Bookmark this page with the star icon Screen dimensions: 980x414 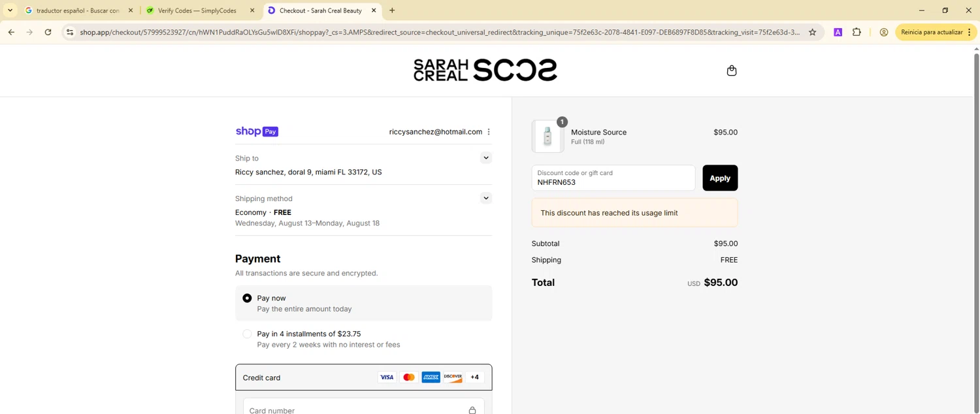813,32
